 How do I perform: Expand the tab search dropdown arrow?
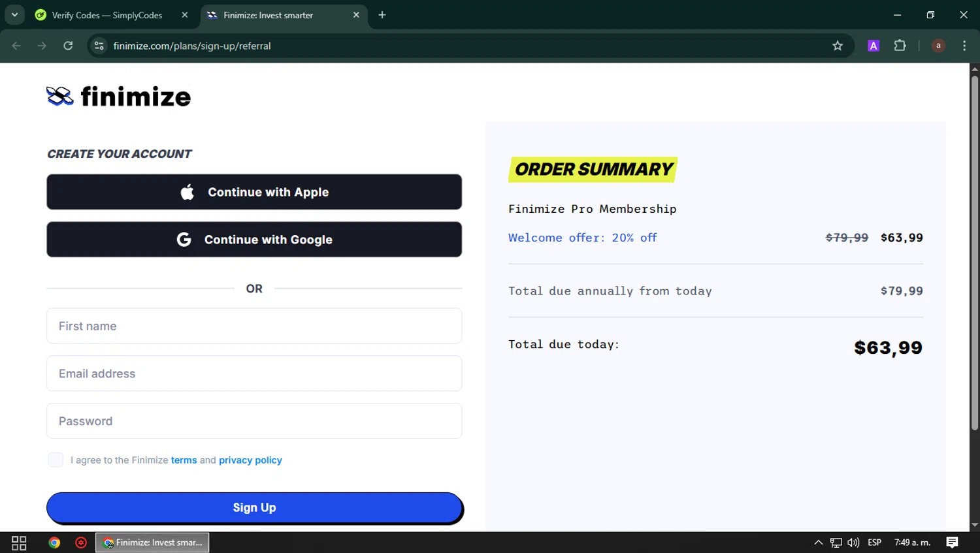(14, 15)
